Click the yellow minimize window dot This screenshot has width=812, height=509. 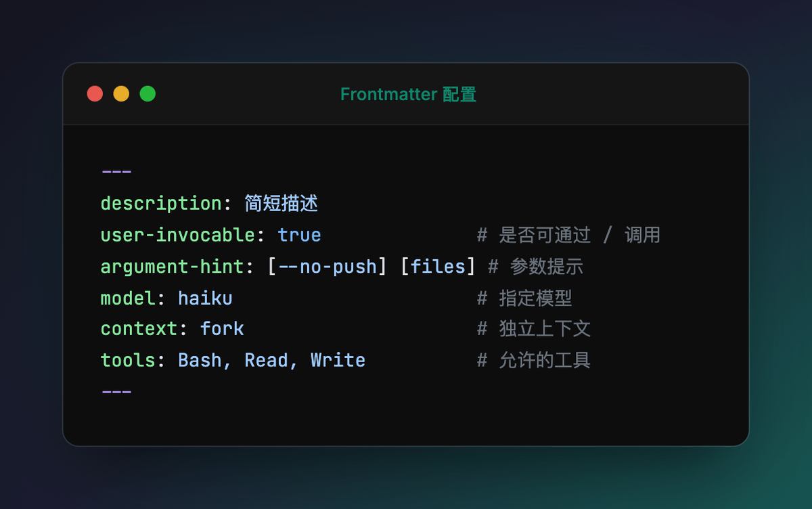[121, 94]
